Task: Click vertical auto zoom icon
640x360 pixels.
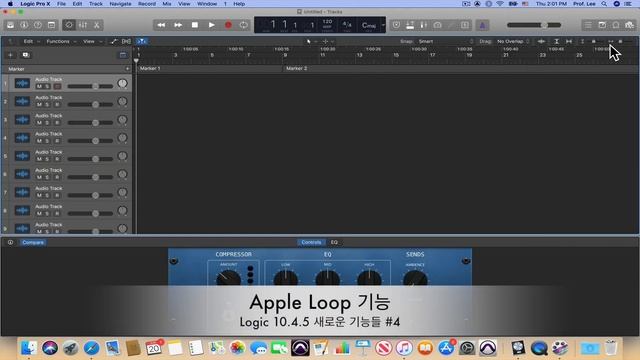Action: pyautogui.click(x=556, y=42)
